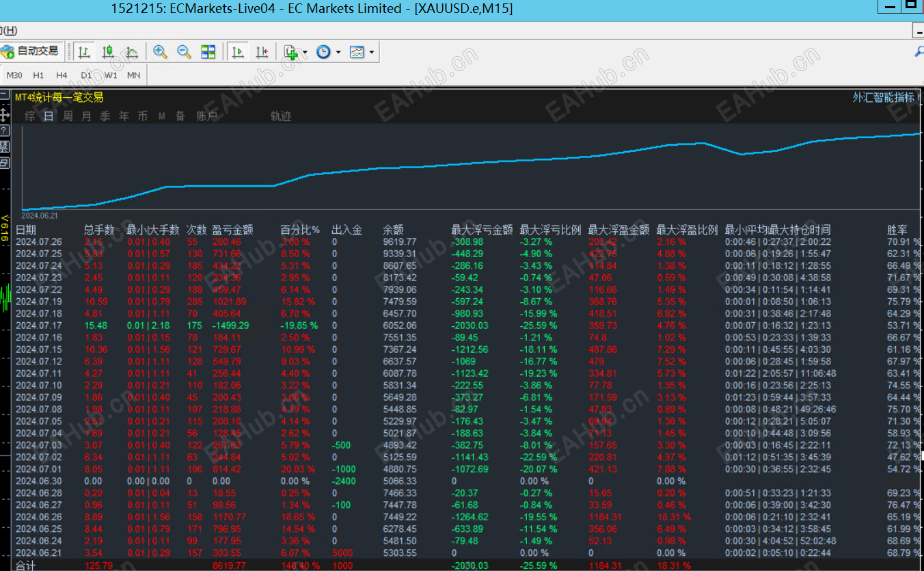The width and height of the screenshot is (924, 571).
Task: Select the W1 timeframe
Action: click(x=111, y=75)
